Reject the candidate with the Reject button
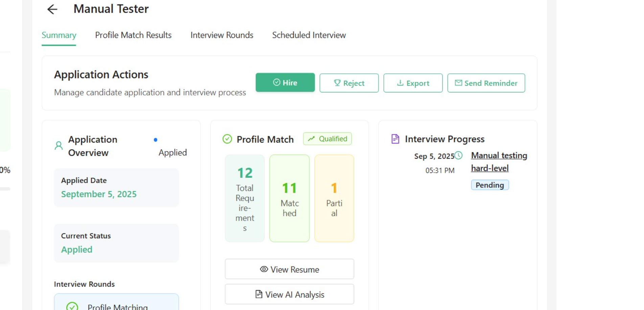This screenshot has height=310, width=644. [x=349, y=83]
